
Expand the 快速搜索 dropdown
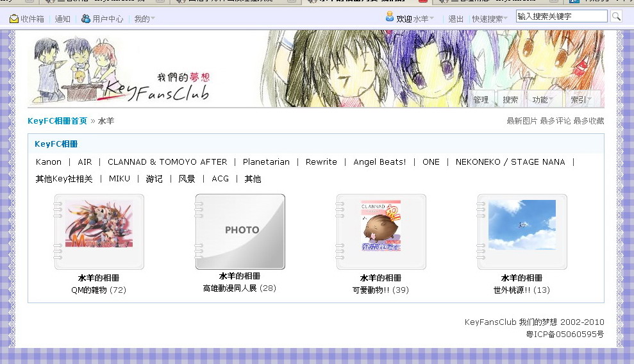[x=490, y=19]
